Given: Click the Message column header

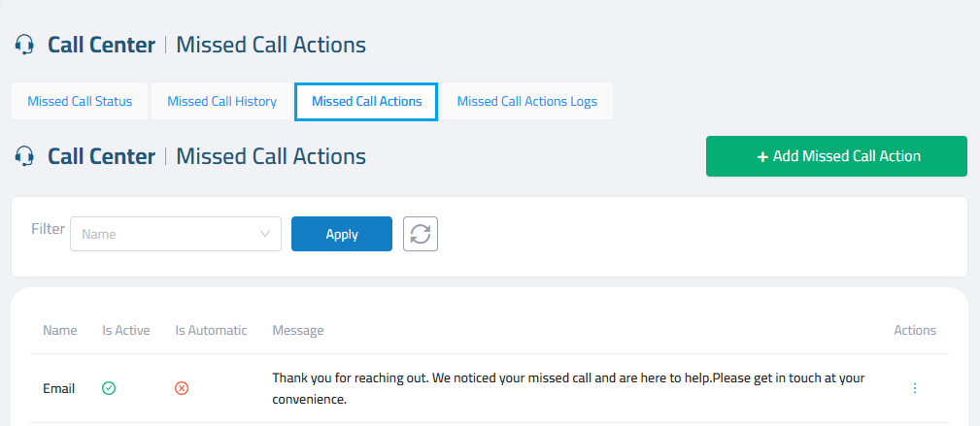Looking at the screenshot, I should click(x=298, y=331).
